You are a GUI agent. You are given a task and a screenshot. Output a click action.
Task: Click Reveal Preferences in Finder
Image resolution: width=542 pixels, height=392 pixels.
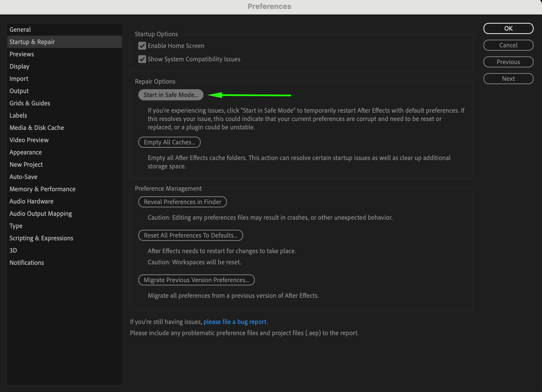[x=182, y=202]
